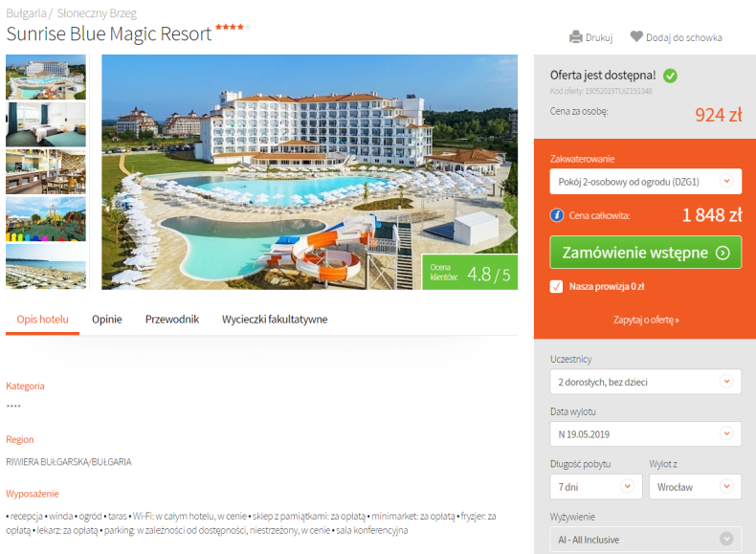Select departure city in Wylot z dropdown
Screen dimensions: 756x554
tap(696, 486)
